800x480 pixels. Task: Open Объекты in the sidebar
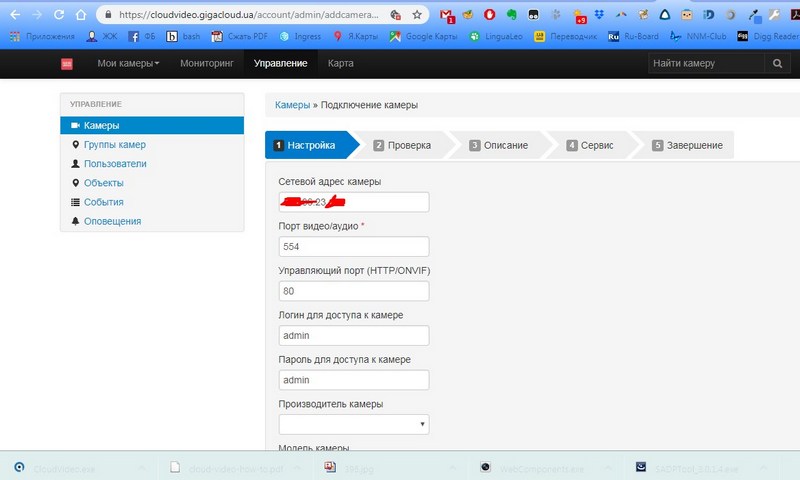click(x=104, y=183)
